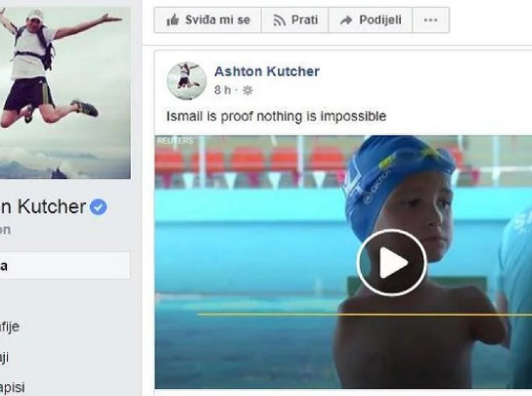The height and width of the screenshot is (396, 532).
Task: Open the three-dots more options menu
Action: [431, 20]
